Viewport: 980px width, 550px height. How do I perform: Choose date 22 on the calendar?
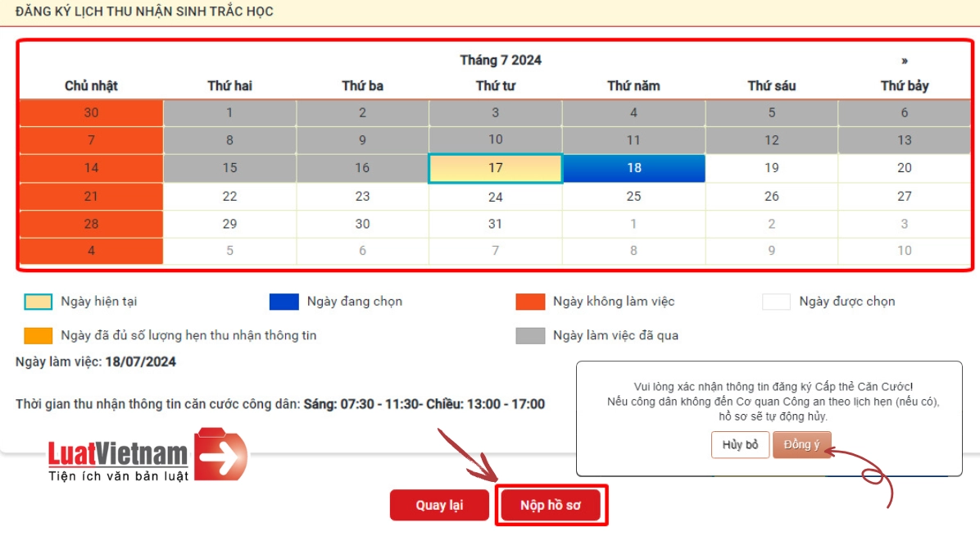coord(230,196)
